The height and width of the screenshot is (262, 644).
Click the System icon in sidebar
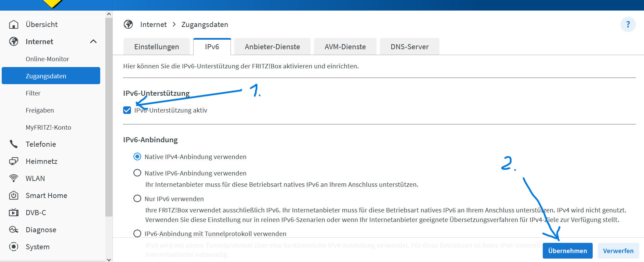pyautogui.click(x=14, y=247)
